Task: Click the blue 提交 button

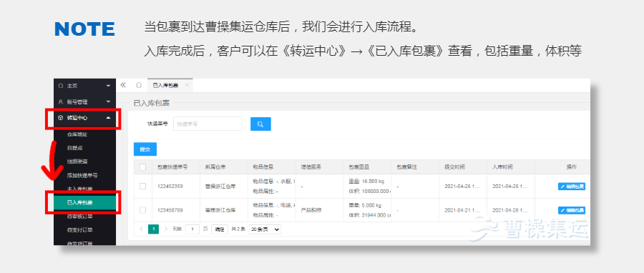Action: 145,149
